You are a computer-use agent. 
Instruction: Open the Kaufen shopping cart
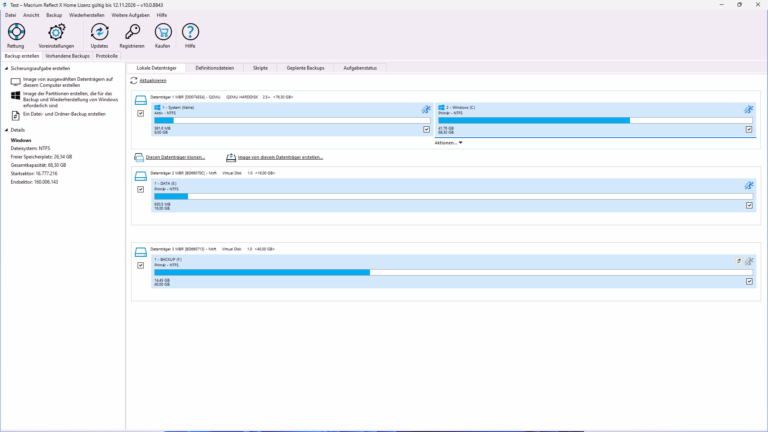(163, 36)
